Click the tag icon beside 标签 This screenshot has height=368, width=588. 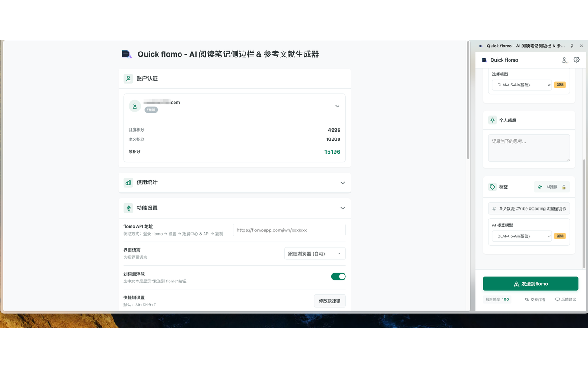(x=492, y=187)
